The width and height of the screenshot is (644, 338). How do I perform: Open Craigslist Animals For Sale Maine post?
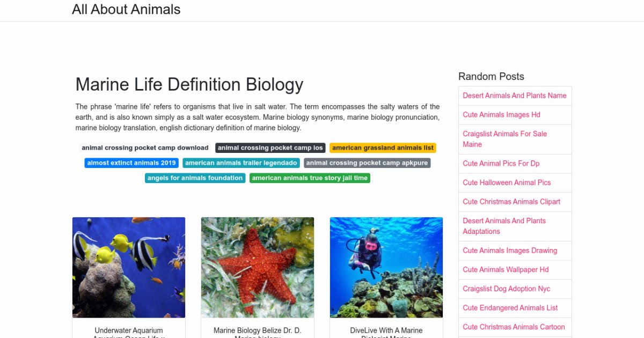504,139
